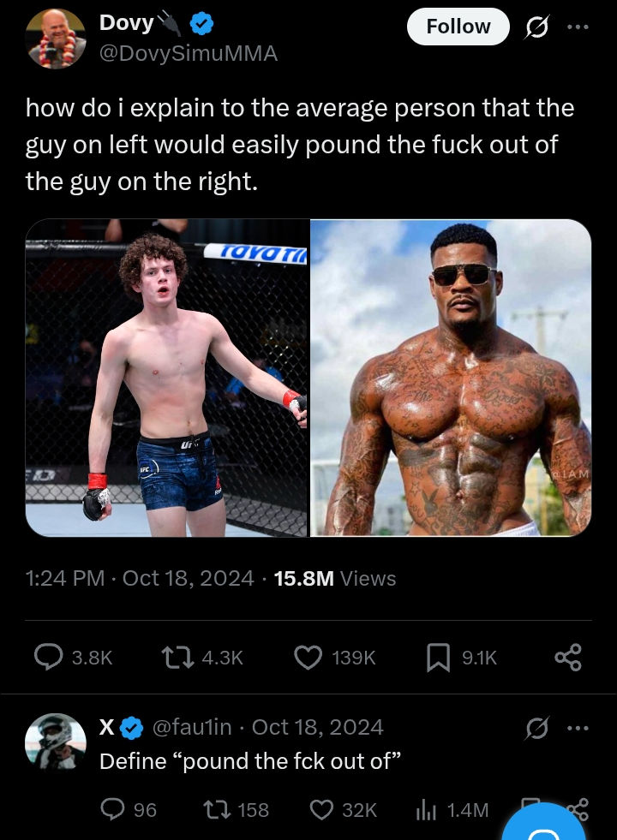Image resolution: width=617 pixels, height=840 pixels.
Task: Repost the @fau1in reply
Action: pos(217,809)
